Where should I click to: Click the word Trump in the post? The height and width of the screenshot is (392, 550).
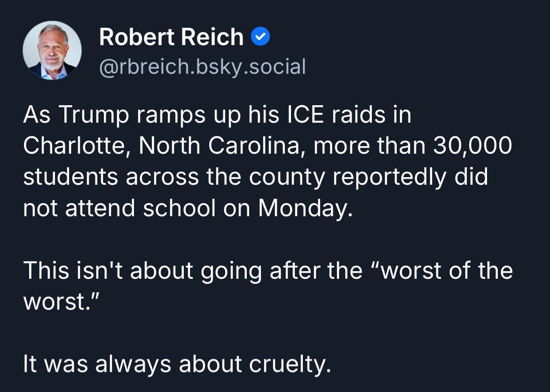tap(93, 115)
